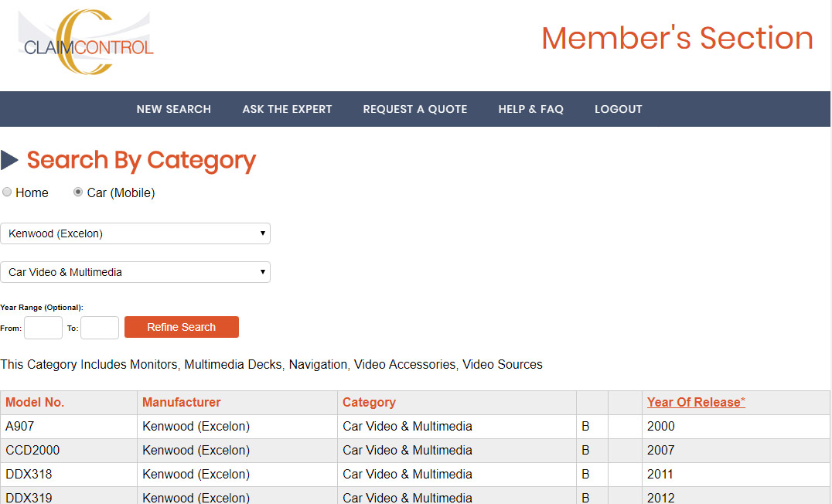Image resolution: width=832 pixels, height=504 pixels.
Task: Go to REQUEST A QUOTE
Action: pos(415,109)
